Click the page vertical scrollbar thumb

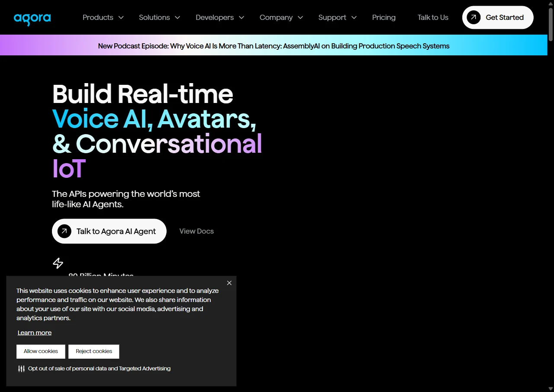pyautogui.click(x=551, y=24)
